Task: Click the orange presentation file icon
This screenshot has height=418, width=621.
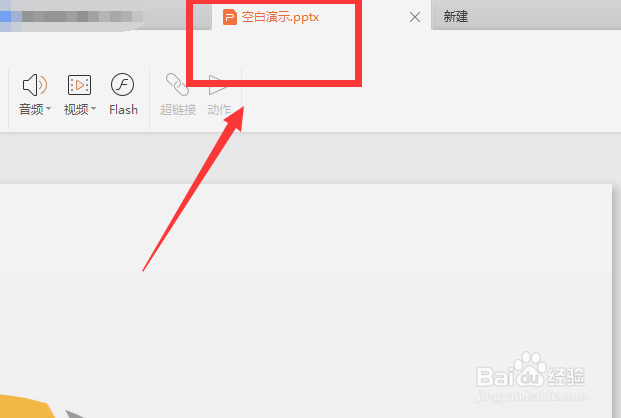Action: [230, 17]
